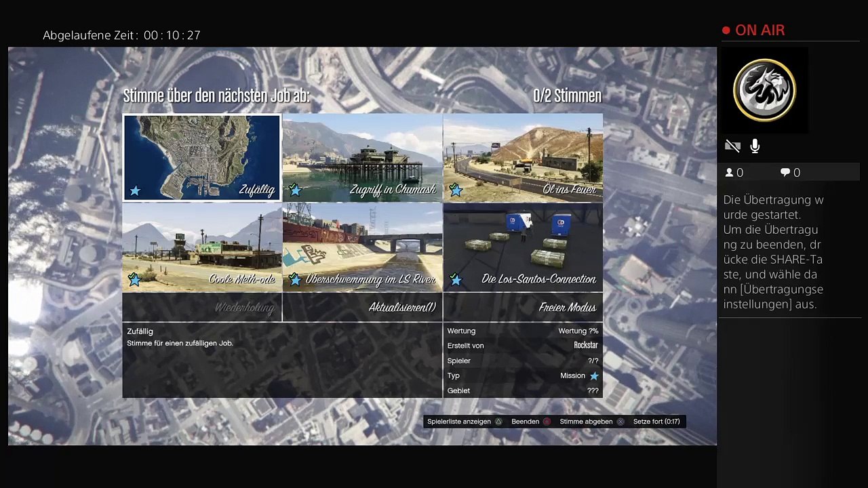Click the star icon on the Zufällig tile

pyautogui.click(x=135, y=190)
